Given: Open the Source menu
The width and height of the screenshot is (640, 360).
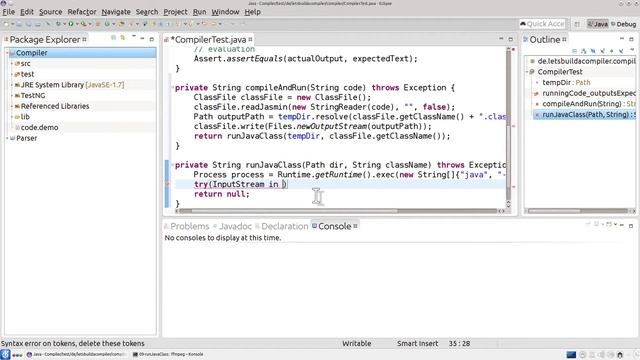Looking at the screenshot, I should [x=51, y=12].
